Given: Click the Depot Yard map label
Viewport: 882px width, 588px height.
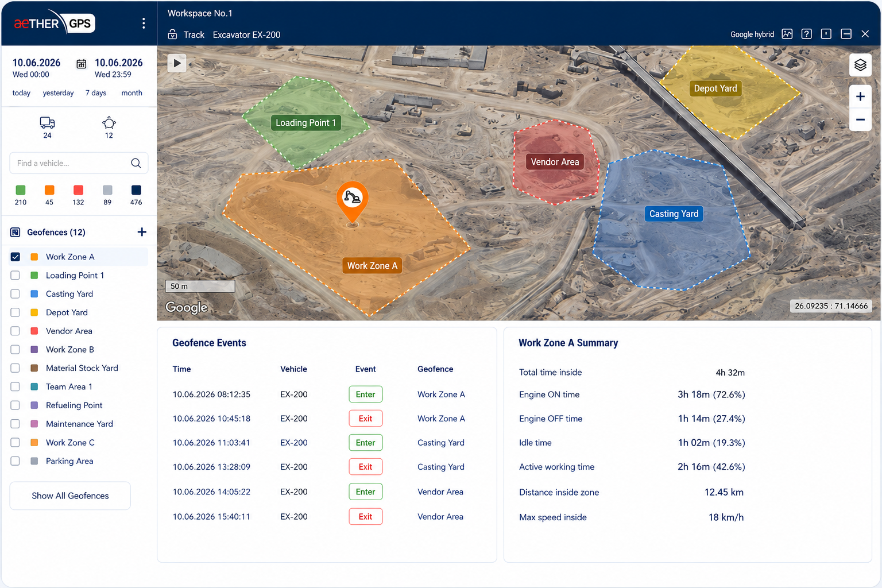Looking at the screenshot, I should click(x=715, y=88).
